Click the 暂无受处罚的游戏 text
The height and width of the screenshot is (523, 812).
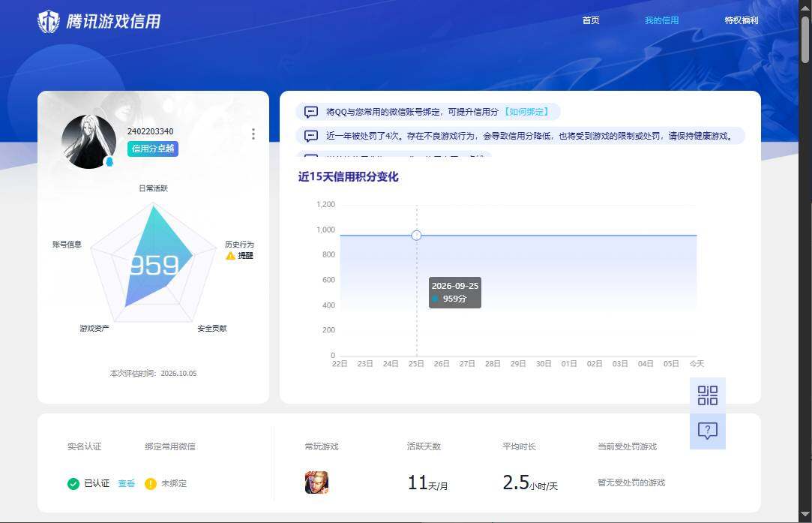click(x=631, y=482)
